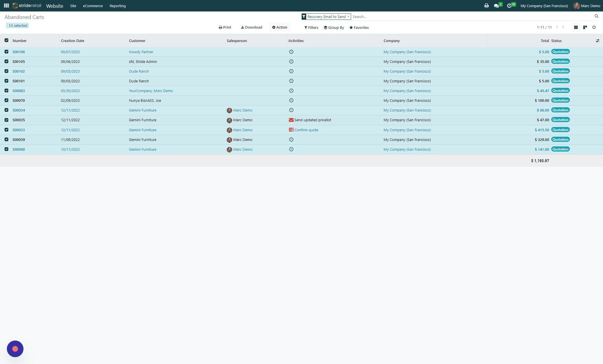603x364 pixels.
Task: Open the printer icon in top bar
Action: (486, 6)
